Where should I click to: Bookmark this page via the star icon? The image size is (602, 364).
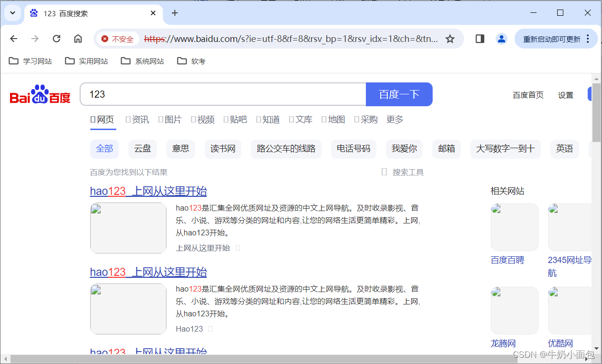point(450,39)
